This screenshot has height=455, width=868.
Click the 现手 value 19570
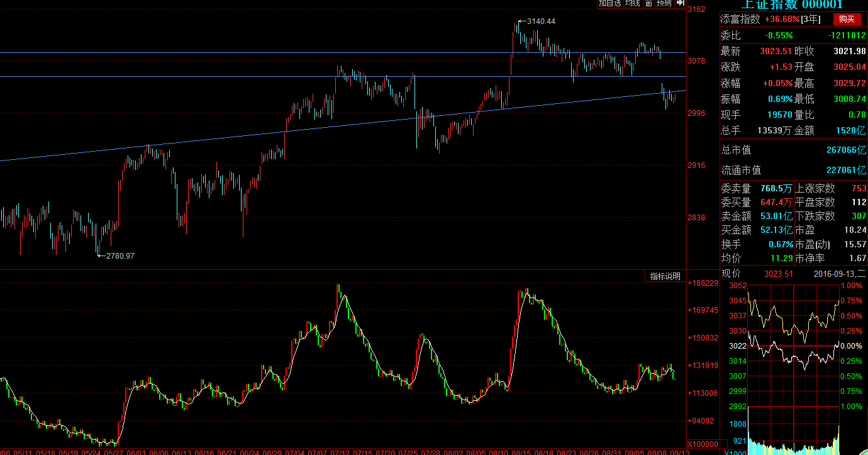pyautogui.click(x=780, y=115)
